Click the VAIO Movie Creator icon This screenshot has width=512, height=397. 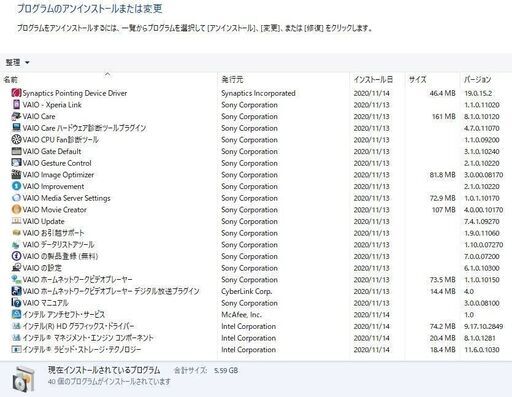(16, 210)
